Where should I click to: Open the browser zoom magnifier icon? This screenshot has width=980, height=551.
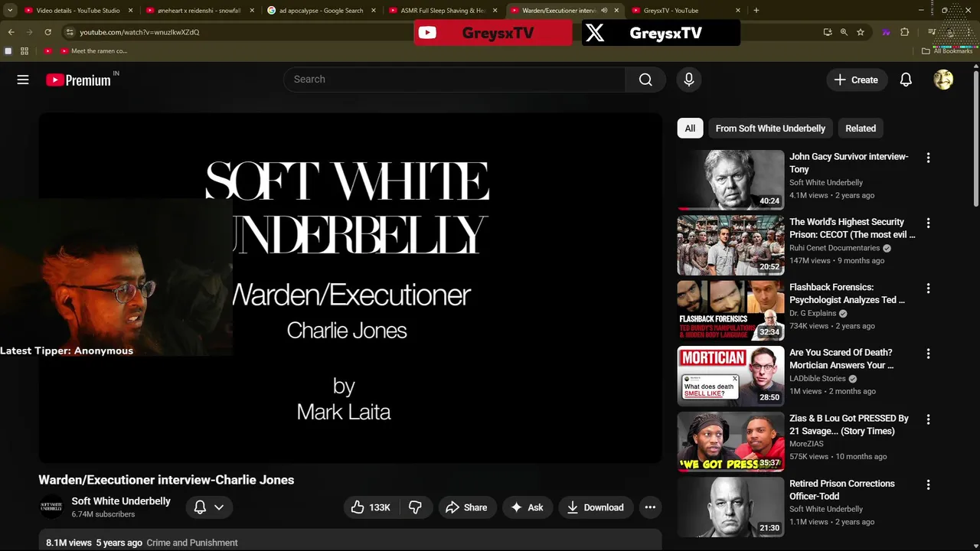[x=844, y=32]
